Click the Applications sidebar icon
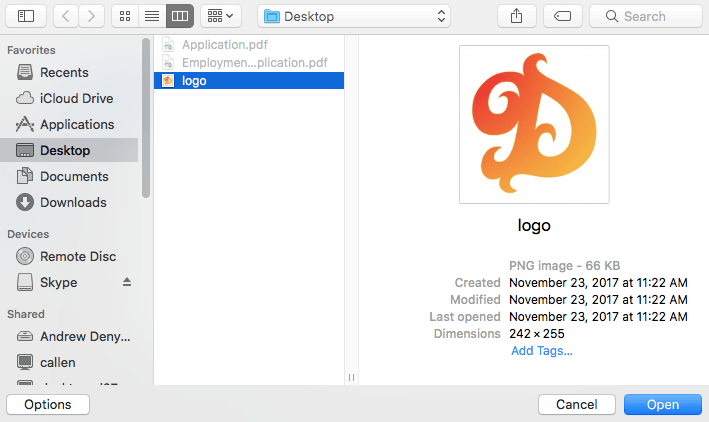Viewport: 709px width, 422px height. point(25,124)
